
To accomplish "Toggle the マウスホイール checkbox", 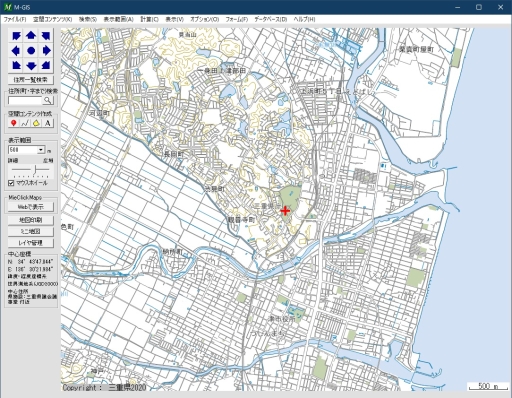I will pyautogui.click(x=11, y=183).
